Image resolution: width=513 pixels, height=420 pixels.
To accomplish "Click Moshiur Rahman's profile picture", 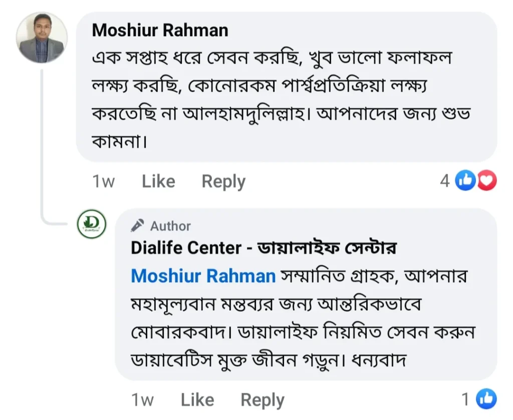I will click(x=42, y=38).
